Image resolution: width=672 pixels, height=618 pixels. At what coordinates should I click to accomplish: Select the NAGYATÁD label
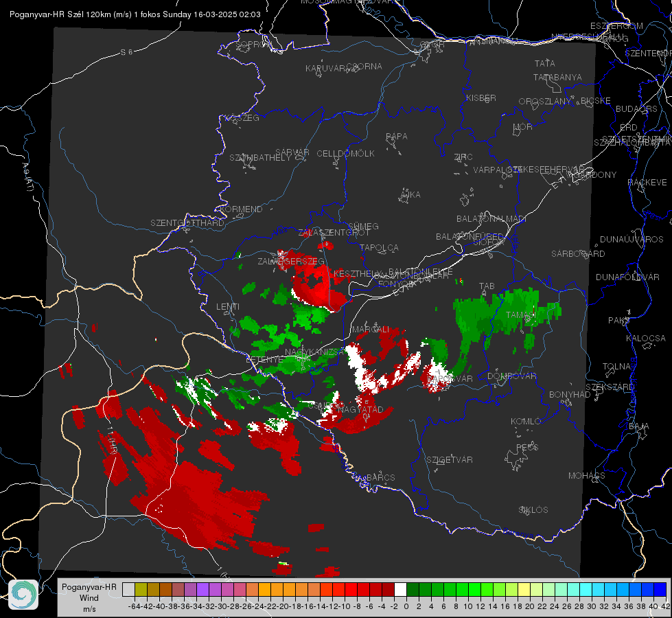[360, 409]
